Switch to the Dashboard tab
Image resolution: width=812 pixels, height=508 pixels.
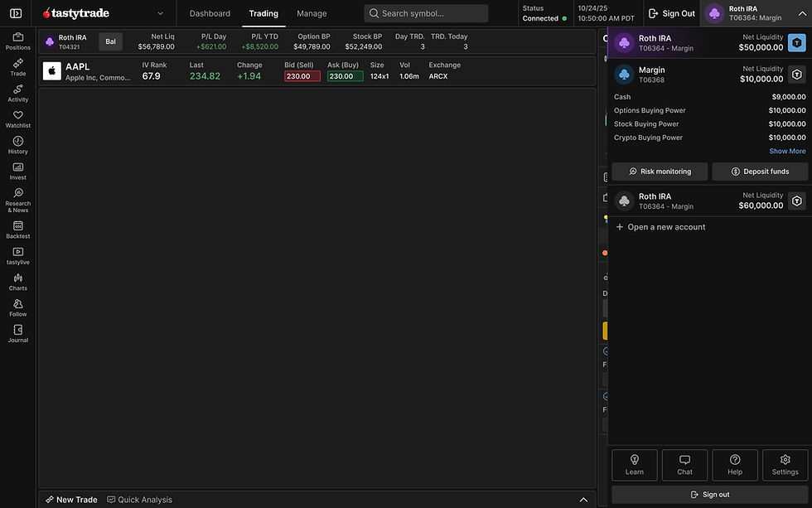(x=210, y=13)
